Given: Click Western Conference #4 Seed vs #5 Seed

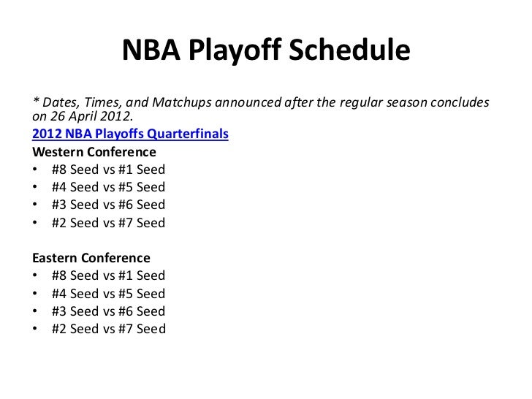Looking at the screenshot, I should [x=109, y=187].
